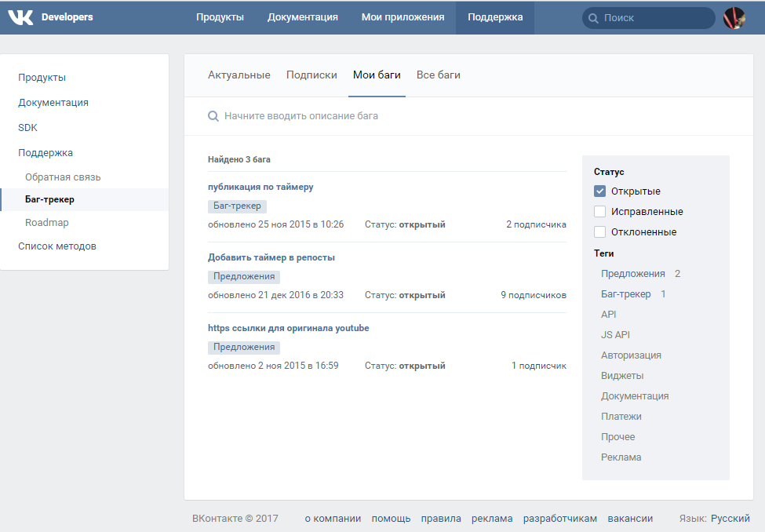Open Обратная связь in the sidebar

tap(63, 177)
